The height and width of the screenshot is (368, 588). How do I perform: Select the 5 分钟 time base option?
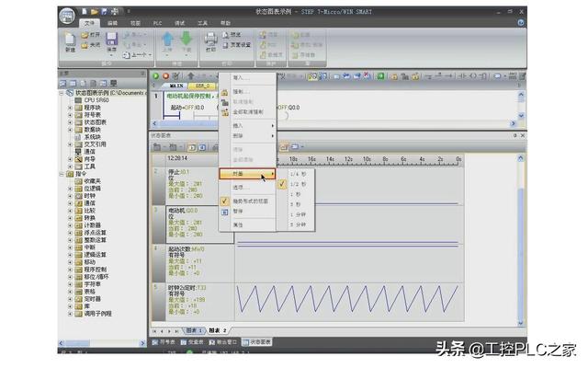[x=298, y=224]
